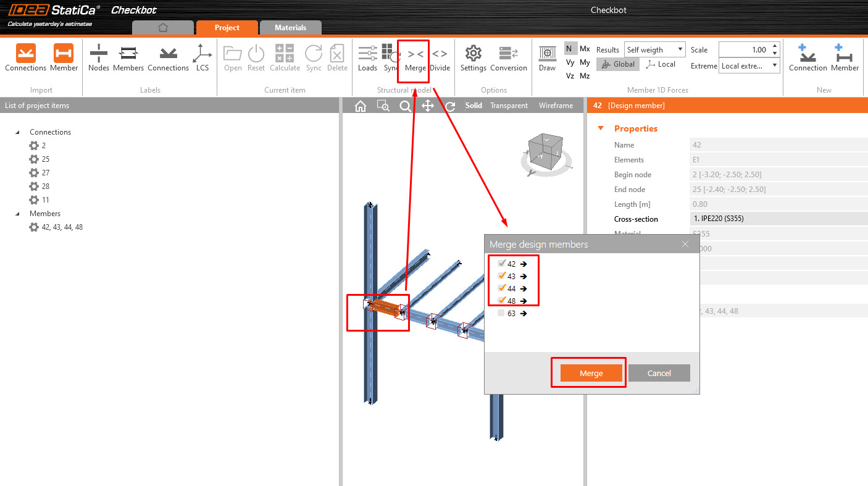Screen dimensions: 868x486
Task: Switch to the Project tab
Action: click(x=227, y=27)
